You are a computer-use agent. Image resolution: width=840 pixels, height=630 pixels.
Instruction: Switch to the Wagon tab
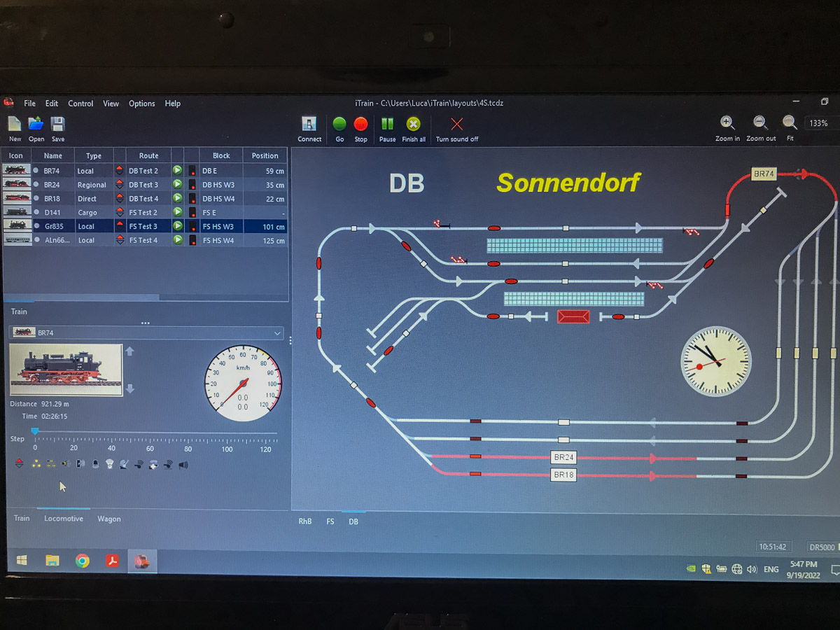(109, 519)
